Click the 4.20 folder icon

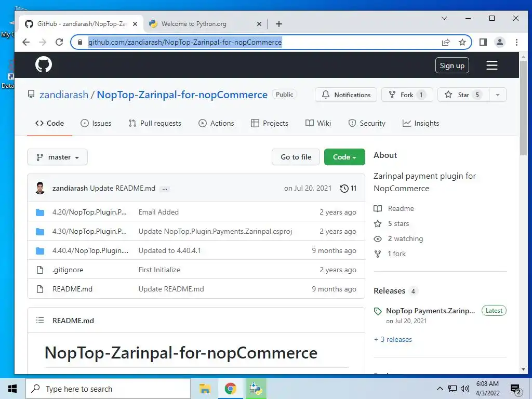tap(40, 212)
